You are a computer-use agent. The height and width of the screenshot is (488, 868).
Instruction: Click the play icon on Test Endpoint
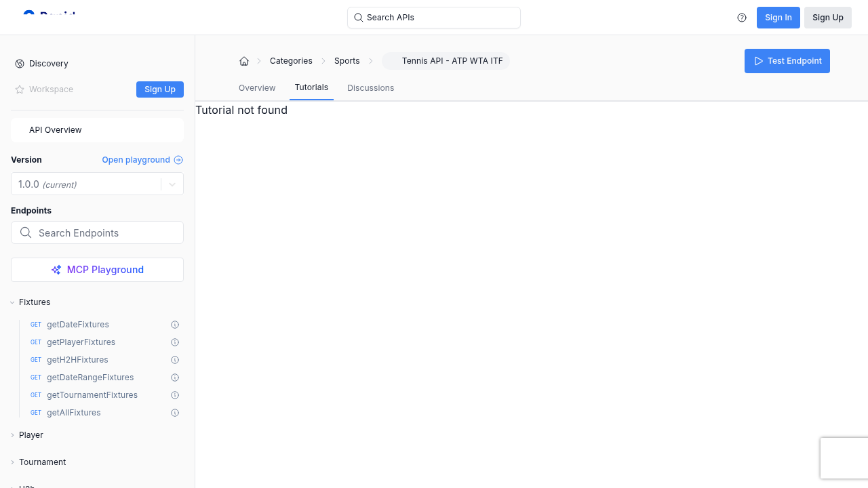click(x=759, y=61)
